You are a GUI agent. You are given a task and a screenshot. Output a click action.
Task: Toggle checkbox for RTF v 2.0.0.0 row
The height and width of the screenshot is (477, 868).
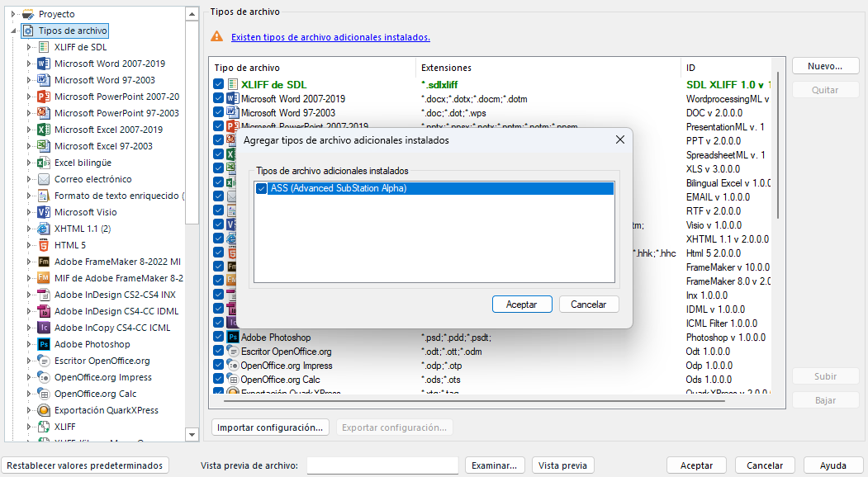(219, 210)
